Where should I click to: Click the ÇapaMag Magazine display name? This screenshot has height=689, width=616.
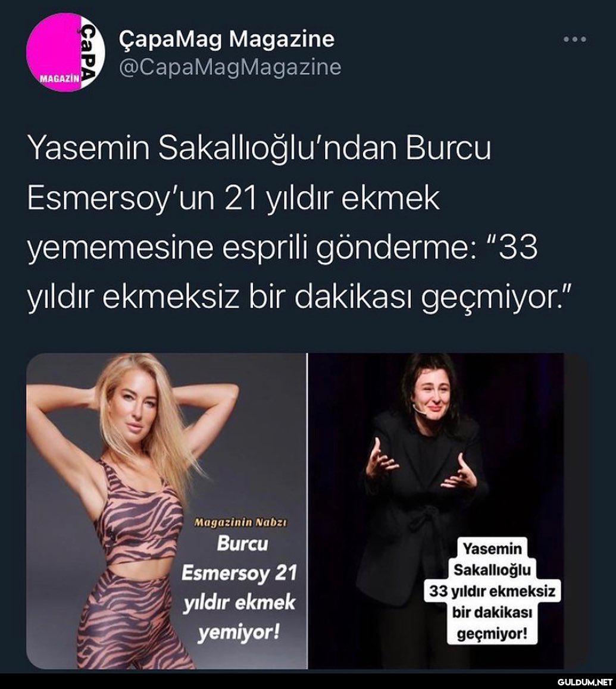[x=226, y=39]
